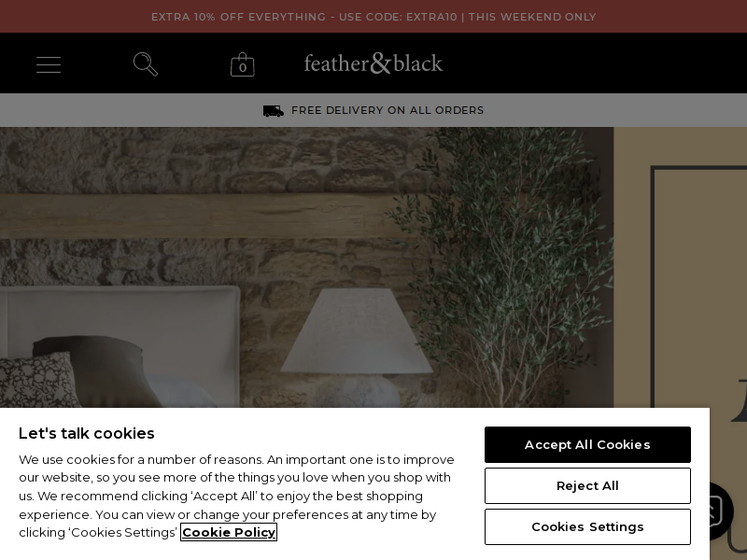
Task: Choose Reject All in the cookie banner
Action: (x=587, y=485)
